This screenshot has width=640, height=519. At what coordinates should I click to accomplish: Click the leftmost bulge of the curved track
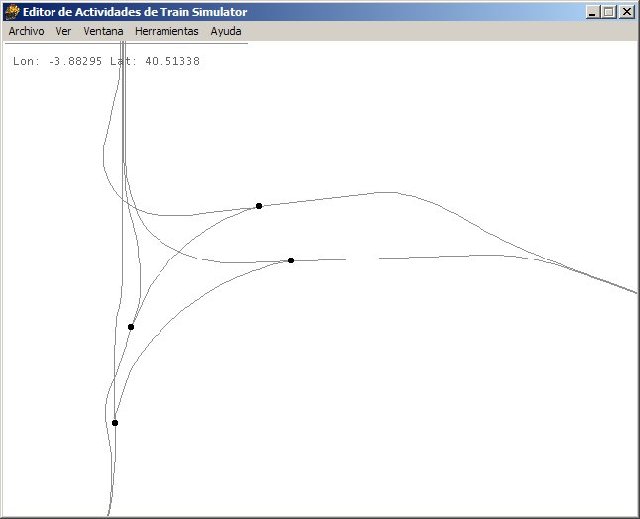click(103, 155)
